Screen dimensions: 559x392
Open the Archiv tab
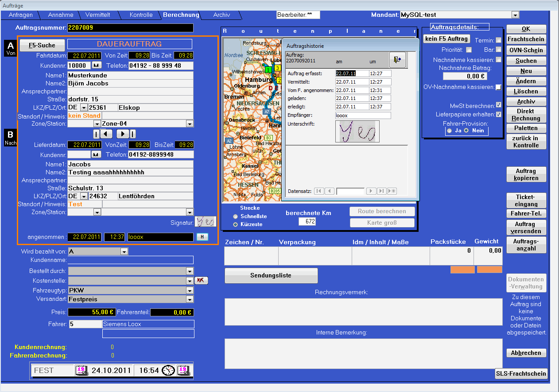click(x=221, y=15)
